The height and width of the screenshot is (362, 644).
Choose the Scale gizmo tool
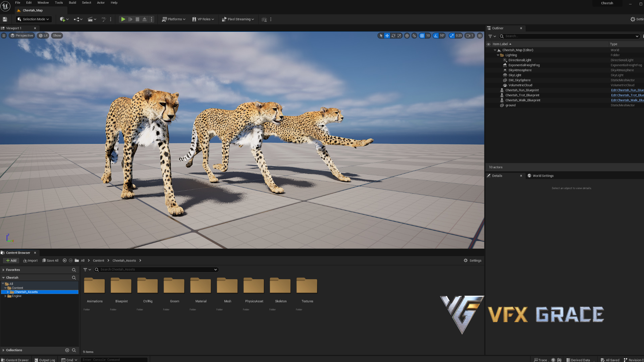point(399,36)
